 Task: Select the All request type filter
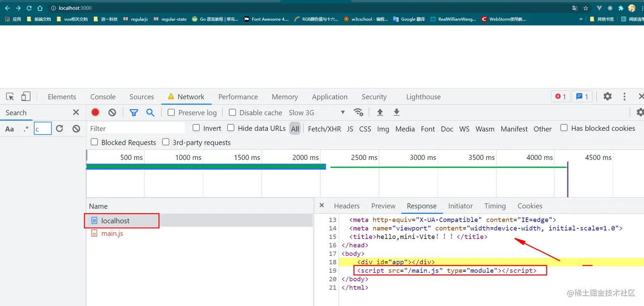tap(295, 129)
